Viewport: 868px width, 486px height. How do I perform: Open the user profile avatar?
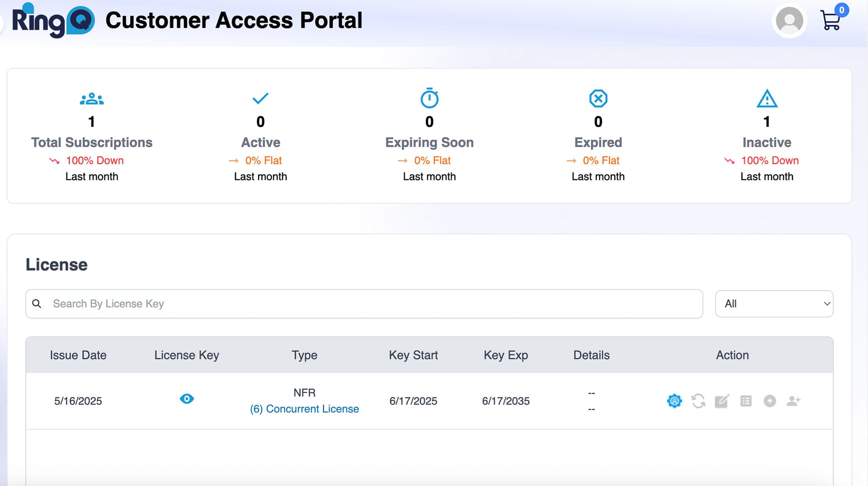pos(789,21)
